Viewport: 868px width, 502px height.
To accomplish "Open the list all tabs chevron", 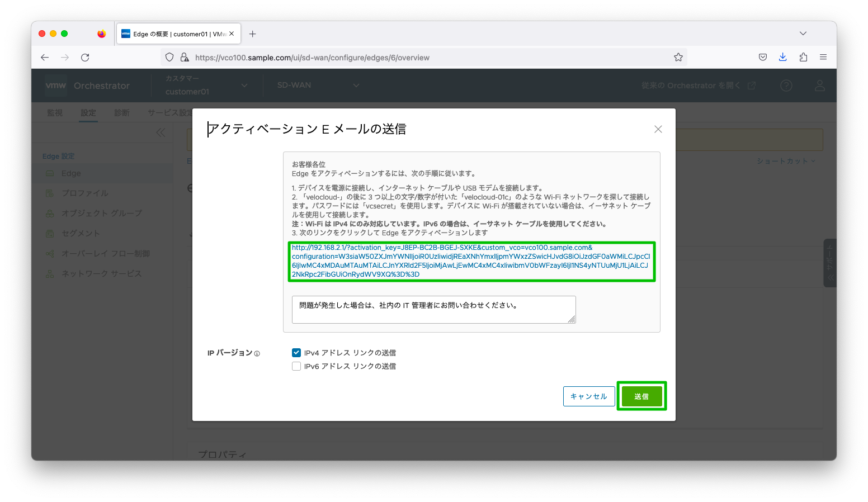I will pos(803,34).
